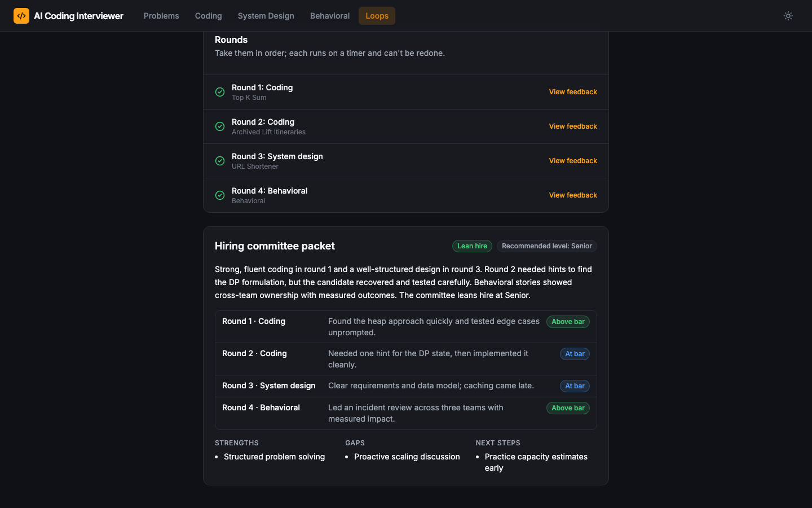
Task: Click the At bar badge for Round 2
Action: (x=575, y=354)
